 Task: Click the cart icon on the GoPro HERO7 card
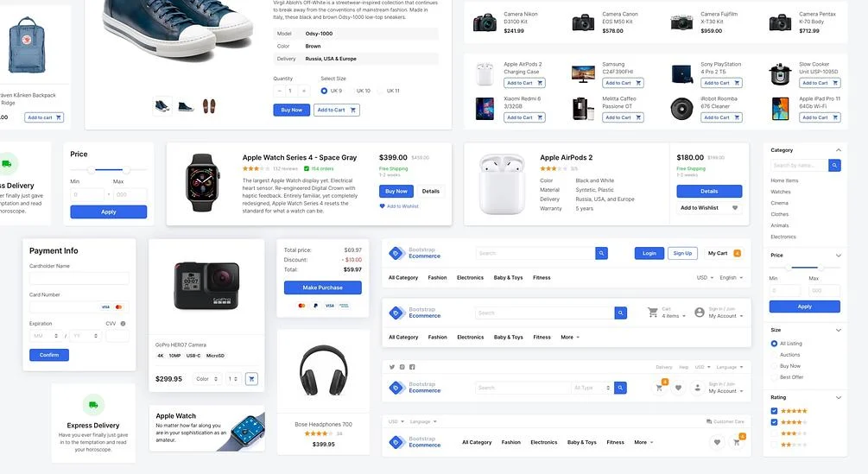point(251,379)
